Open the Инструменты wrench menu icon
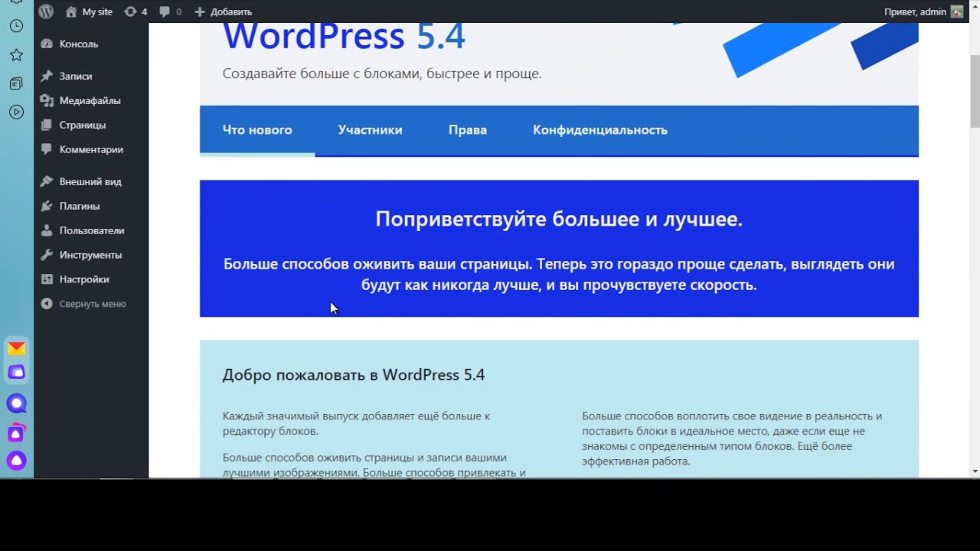 click(x=47, y=256)
